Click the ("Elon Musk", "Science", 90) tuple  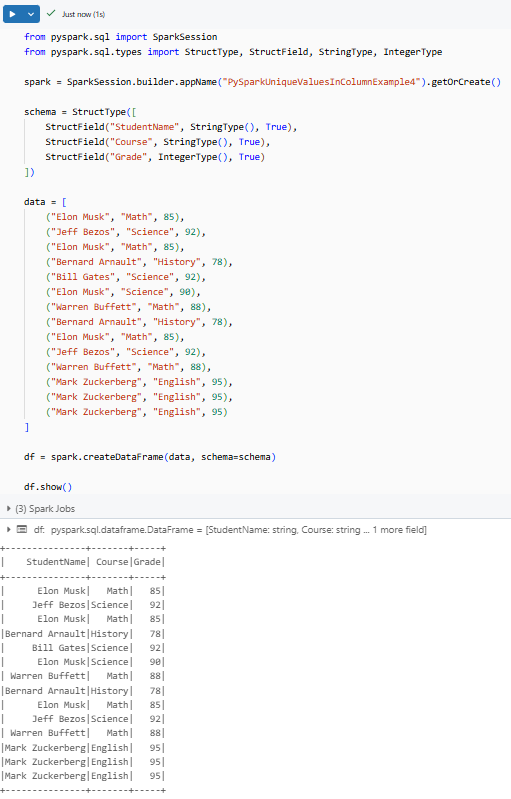pos(123,292)
